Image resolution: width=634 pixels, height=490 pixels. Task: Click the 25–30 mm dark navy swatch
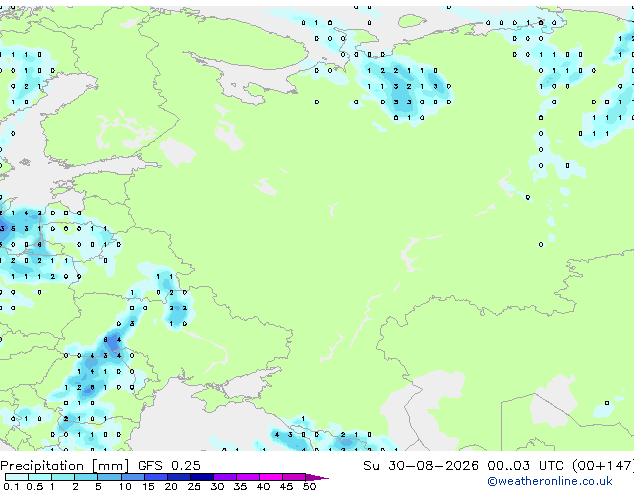202,477
